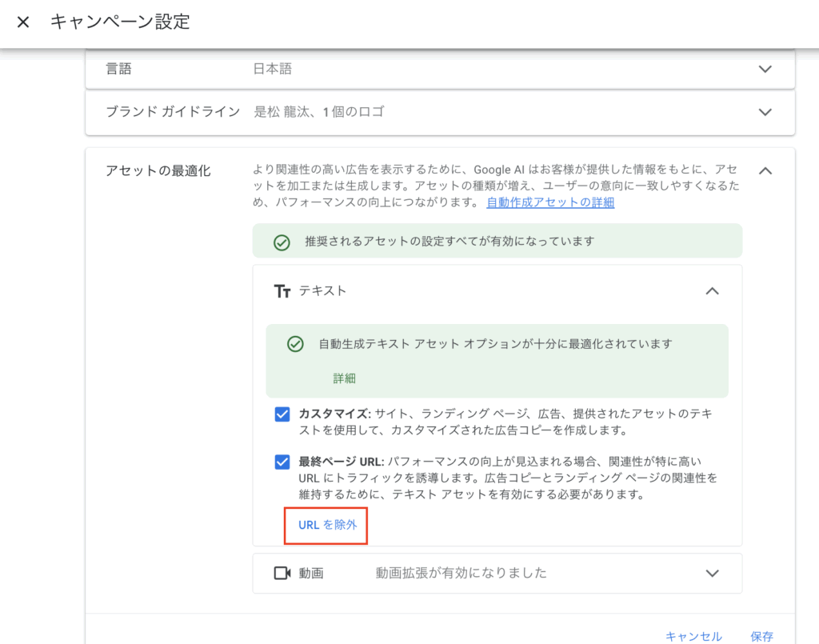Click the green check icon in the recommendations banner
The width and height of the screenshot is (819, 644).
point(281,240)
